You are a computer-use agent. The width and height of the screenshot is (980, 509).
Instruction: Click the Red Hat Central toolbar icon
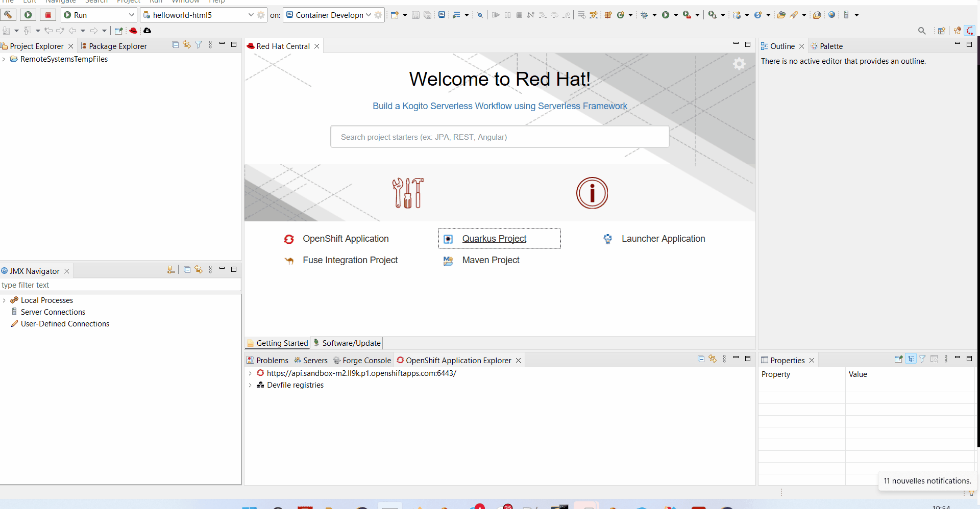click(x=134, y=31)
